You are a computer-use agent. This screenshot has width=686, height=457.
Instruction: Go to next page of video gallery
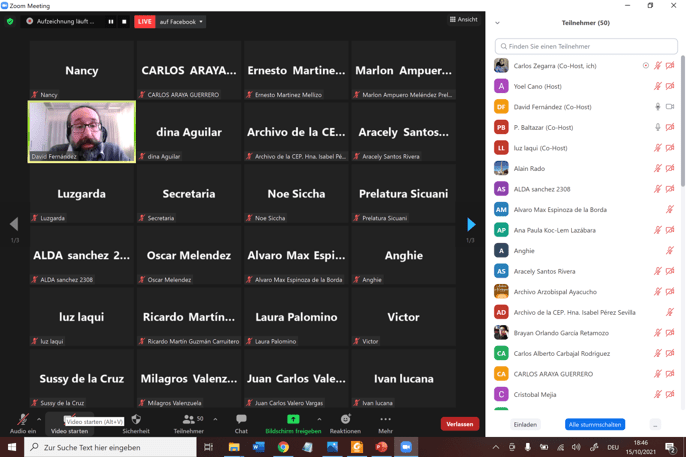pyautogui.click(x=471, y=225)
